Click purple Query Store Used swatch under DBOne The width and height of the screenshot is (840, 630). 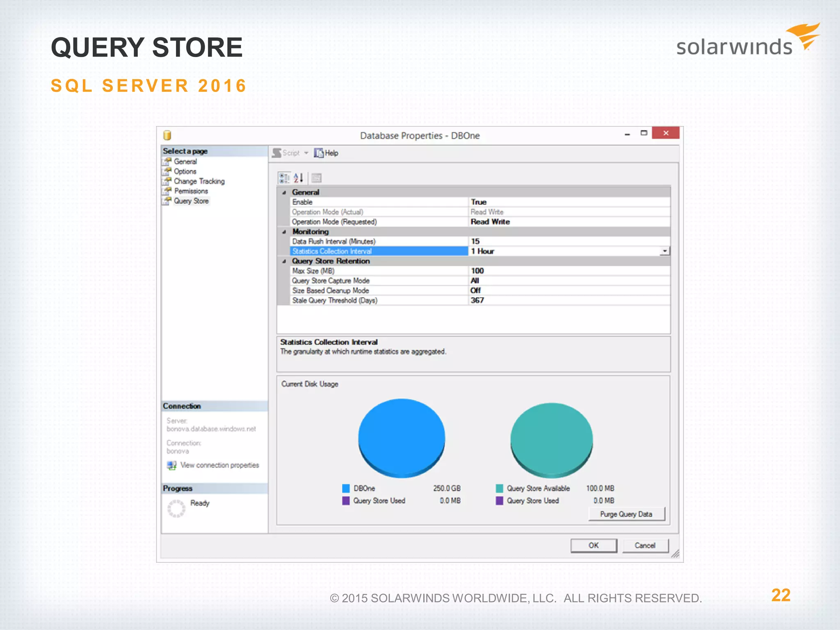[x=346, y=501]
